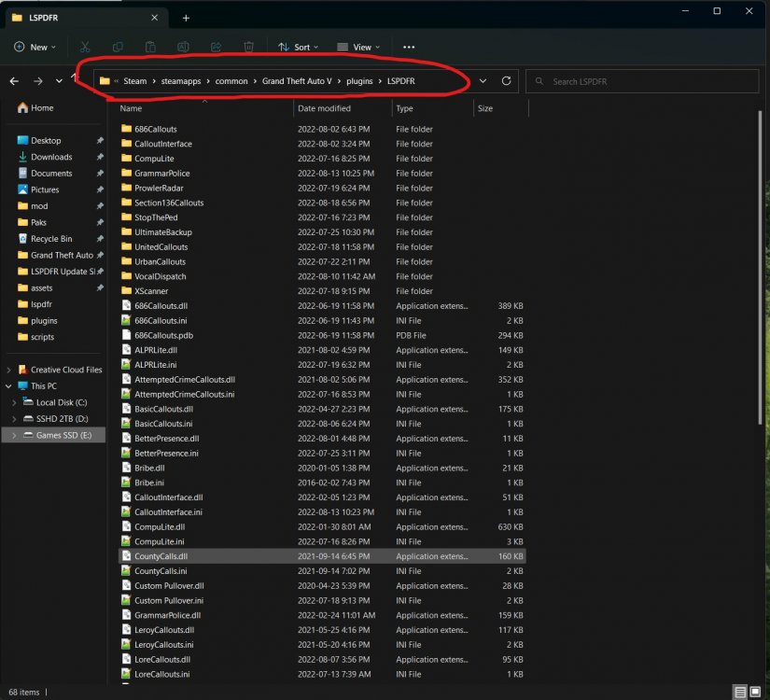Switch to Details view icon in status bar
The height and width of the screenshot is (700, 770).
pyautogui.click(x=740, y=693)
